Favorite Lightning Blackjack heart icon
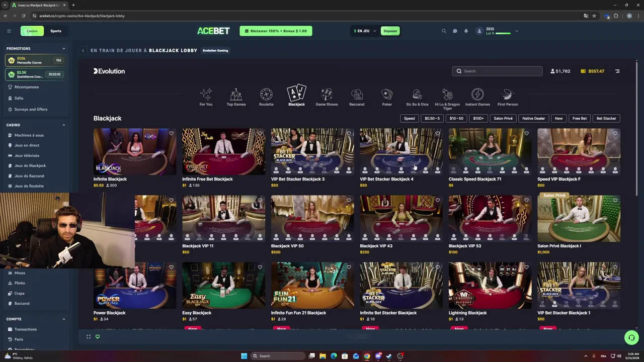Screen dimensions: 644x362 526,267
